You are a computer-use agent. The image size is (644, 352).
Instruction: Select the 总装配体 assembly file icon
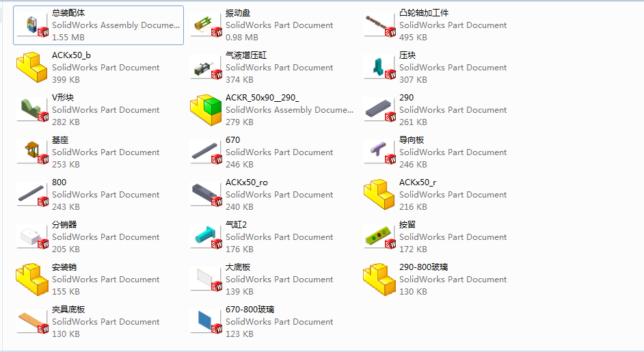32,25
